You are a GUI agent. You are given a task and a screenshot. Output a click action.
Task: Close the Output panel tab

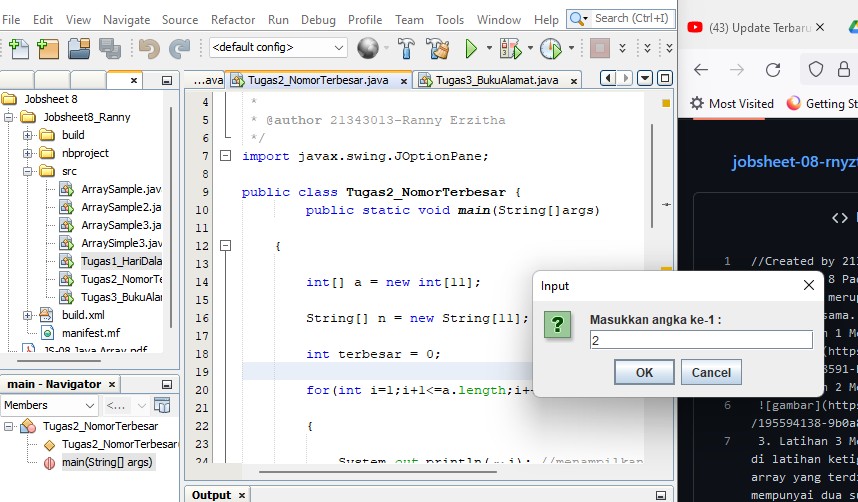(x=242, y=495)
